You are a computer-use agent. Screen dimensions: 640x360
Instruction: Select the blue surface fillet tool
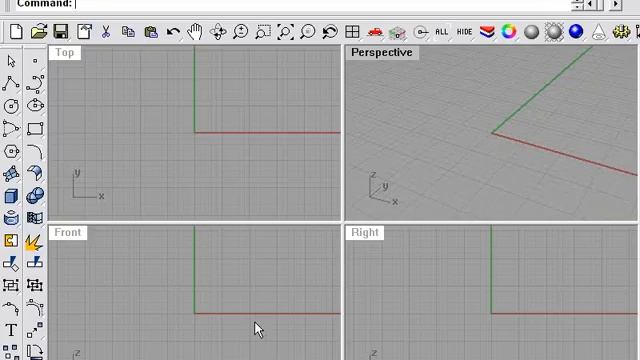[35, 173]
